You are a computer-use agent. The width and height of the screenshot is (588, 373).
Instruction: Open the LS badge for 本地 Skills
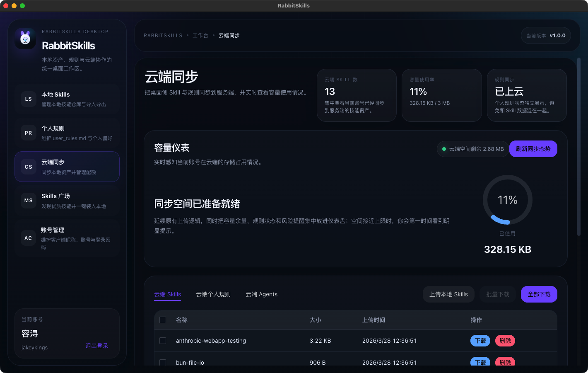point(28,99)
